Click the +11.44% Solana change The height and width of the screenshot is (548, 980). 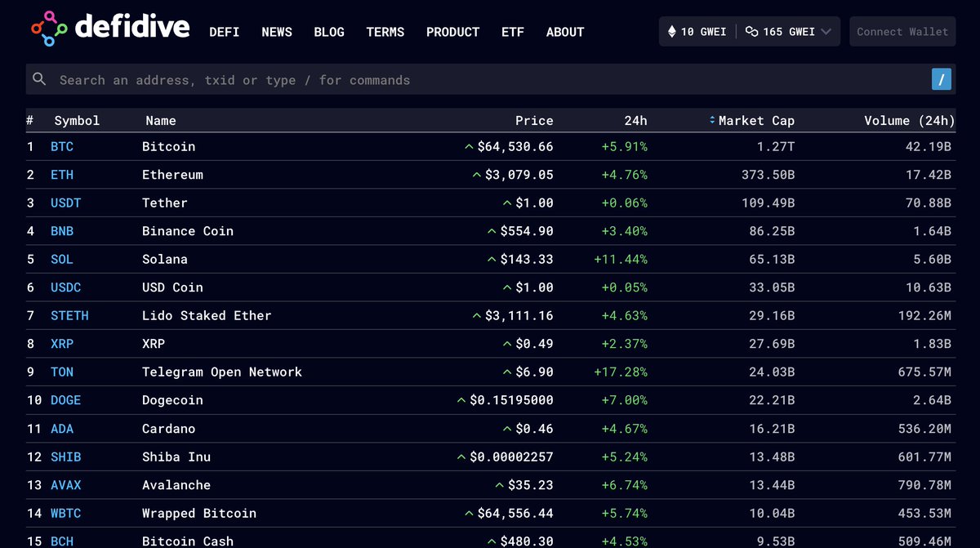tap(621, 260)
